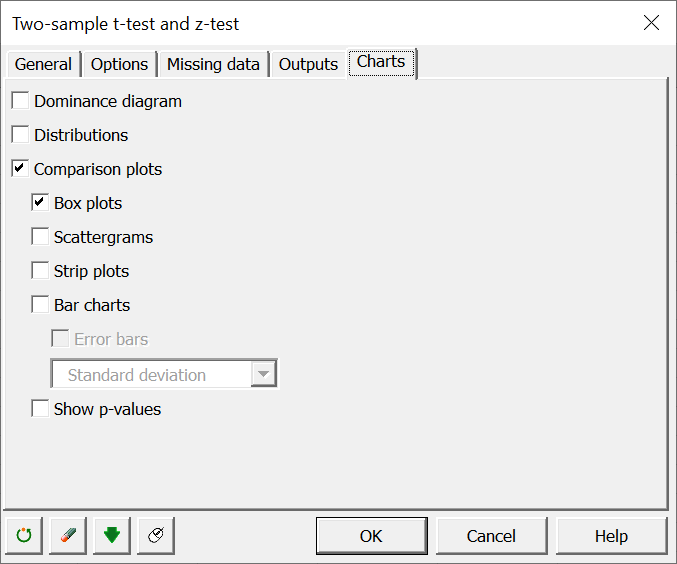
Task: Check the Distributions option
Action: [x=20, y=134]
